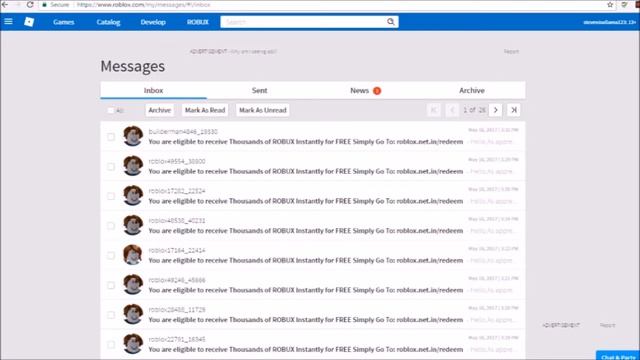640x360 pixels.
Task: Open sender name roblox17282 profile link
Action: click(x=177, y=191)
